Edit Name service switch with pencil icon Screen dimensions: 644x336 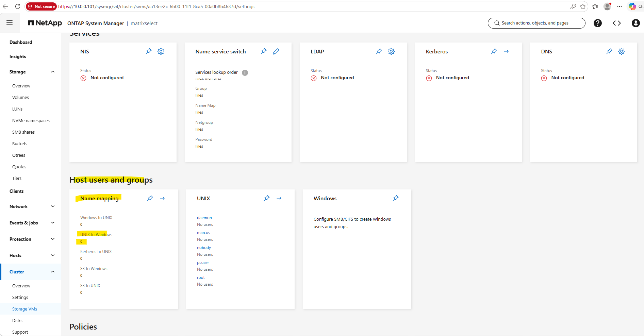point(276,51)
